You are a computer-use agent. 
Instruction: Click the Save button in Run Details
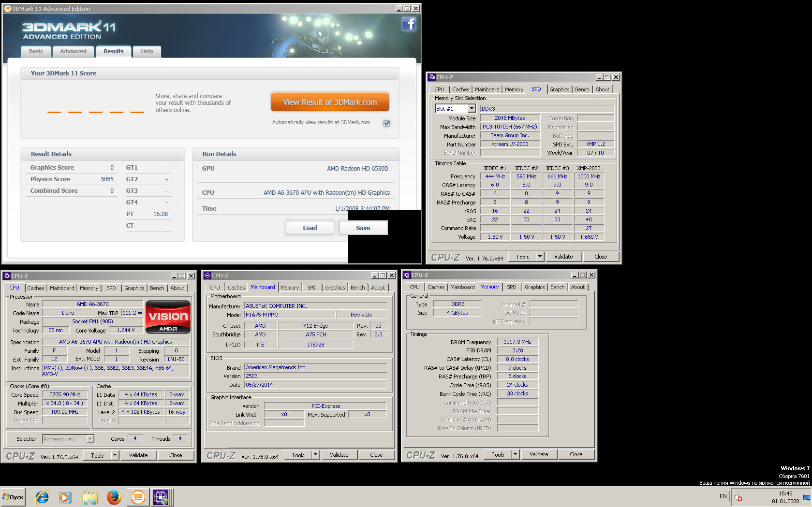coord(363,228)
